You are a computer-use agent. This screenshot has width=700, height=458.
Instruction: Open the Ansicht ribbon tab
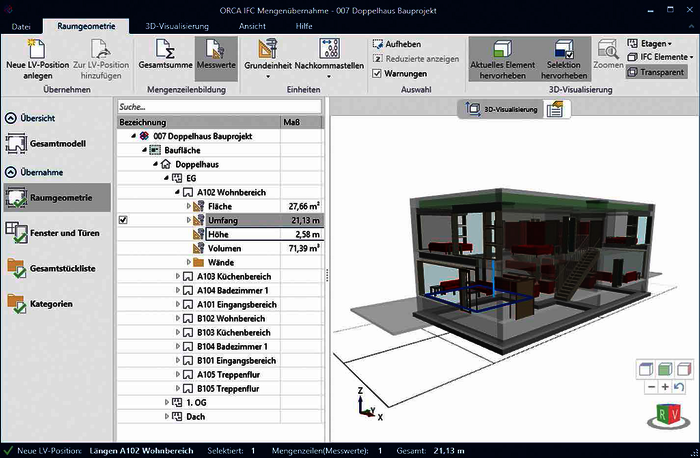click(x=252, y=26)
